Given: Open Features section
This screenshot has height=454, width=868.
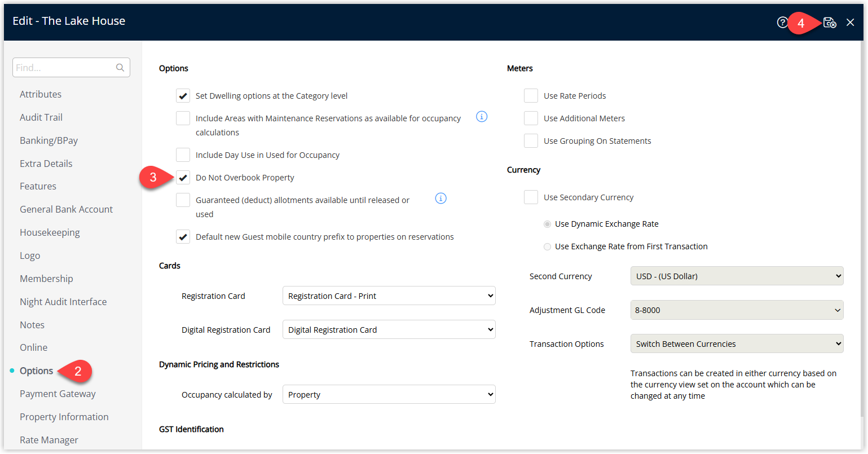Looking at the screenshot, I should (38, 186).
